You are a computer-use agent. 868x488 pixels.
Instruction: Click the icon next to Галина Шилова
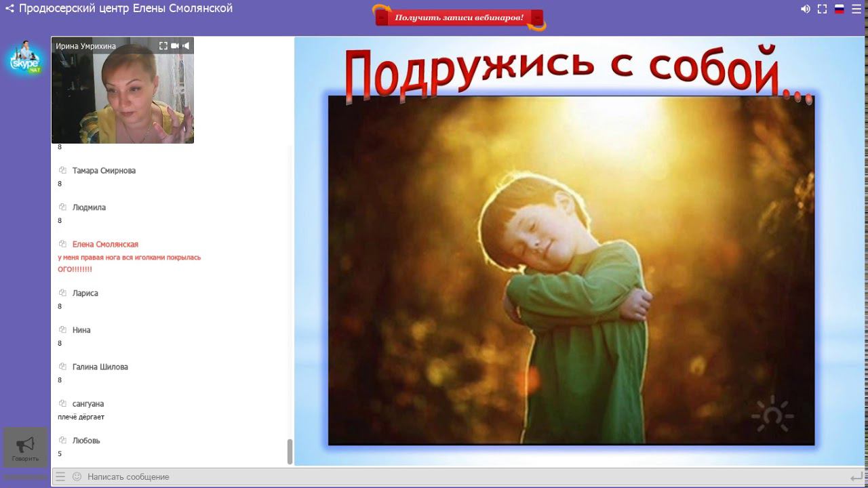click(62, 367)
